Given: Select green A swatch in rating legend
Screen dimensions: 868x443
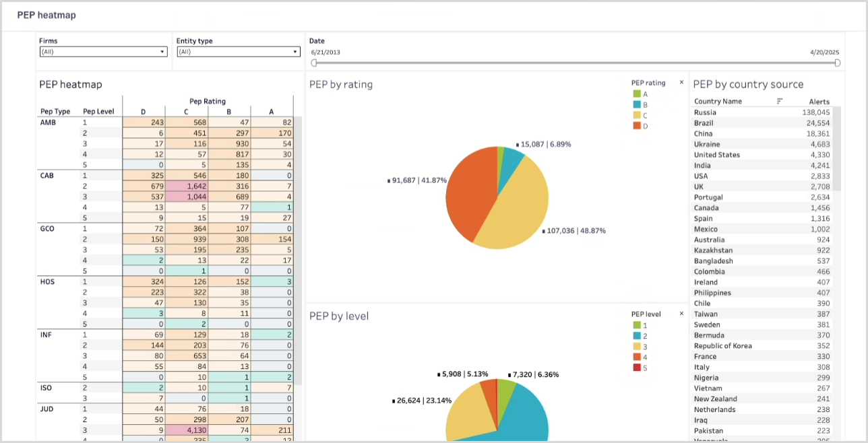Looking at the screenshot, I should [637, 94].
